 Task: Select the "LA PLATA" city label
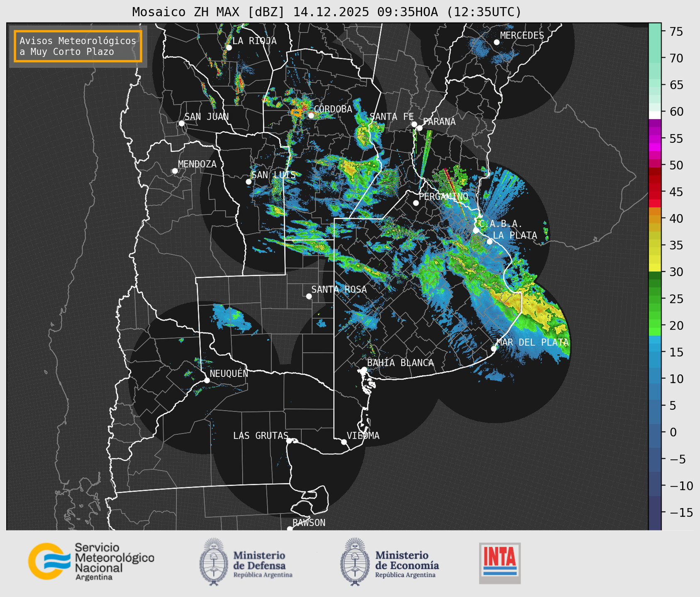point(515,235)
